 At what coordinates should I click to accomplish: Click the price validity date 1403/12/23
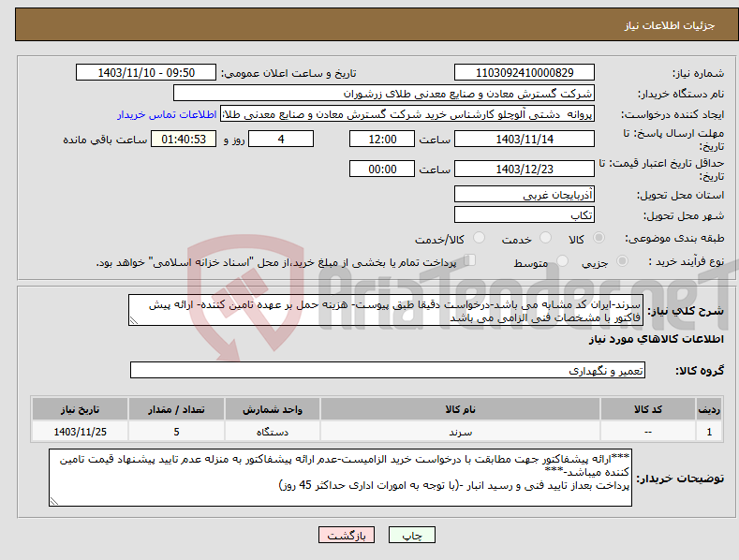tap(525, 169)
